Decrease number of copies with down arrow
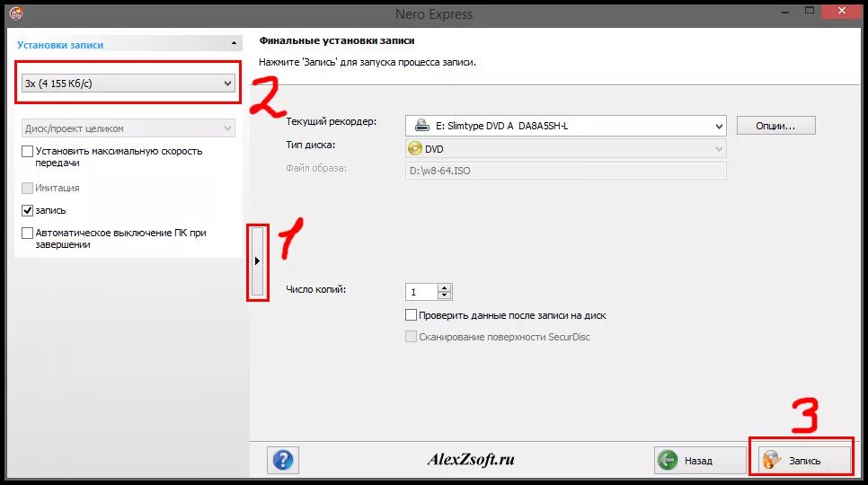This screenshot has height=485, width=868. 445,295
